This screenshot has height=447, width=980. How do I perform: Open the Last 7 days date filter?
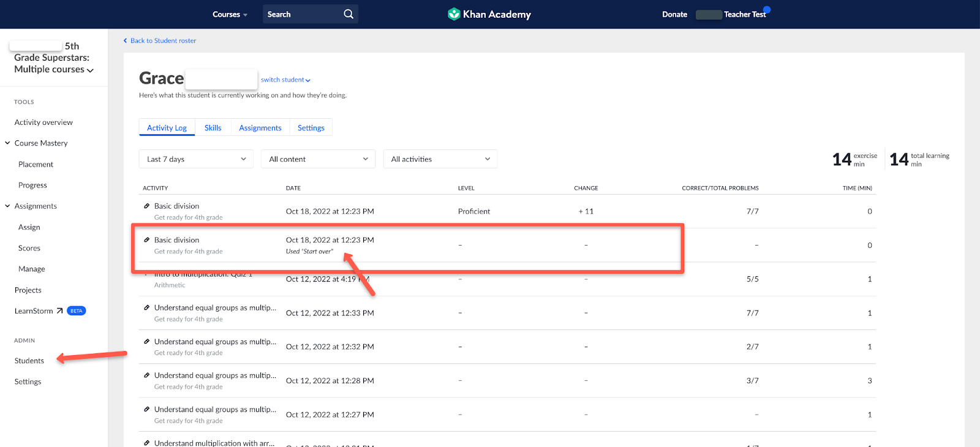(x=196, y=159)
